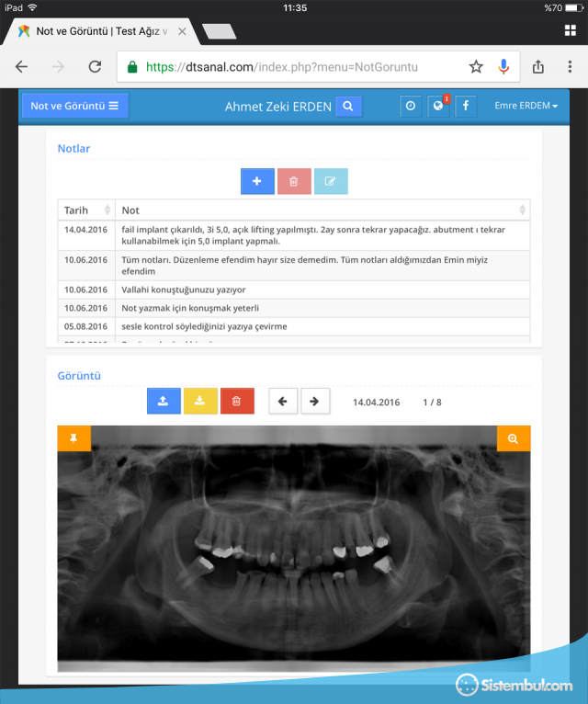Select the 05.08.2016 sesle kontrol note
588x704 pixels.
pyautogui.click(x=294, y=326)
